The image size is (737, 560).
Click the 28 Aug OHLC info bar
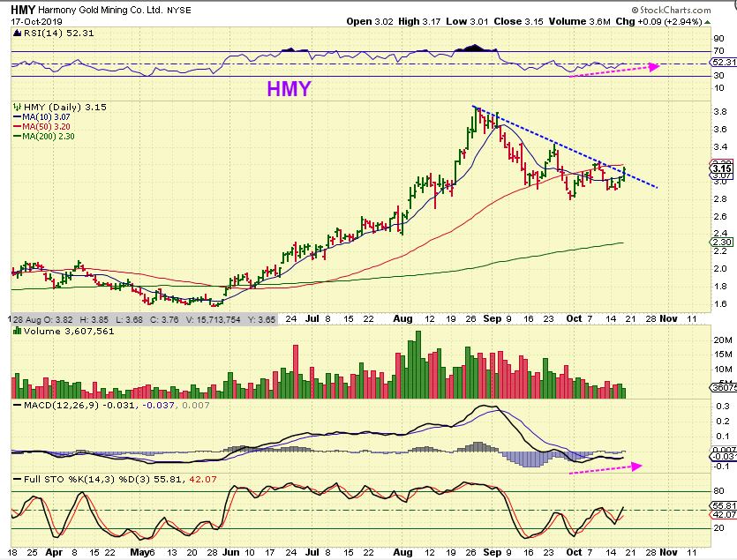click(143, 319)
